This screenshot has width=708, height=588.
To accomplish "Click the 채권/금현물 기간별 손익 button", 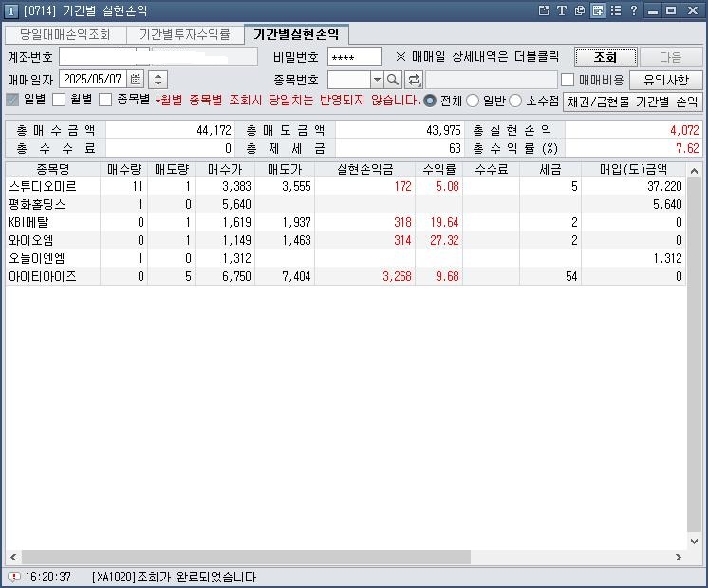I will click(632, 101).
